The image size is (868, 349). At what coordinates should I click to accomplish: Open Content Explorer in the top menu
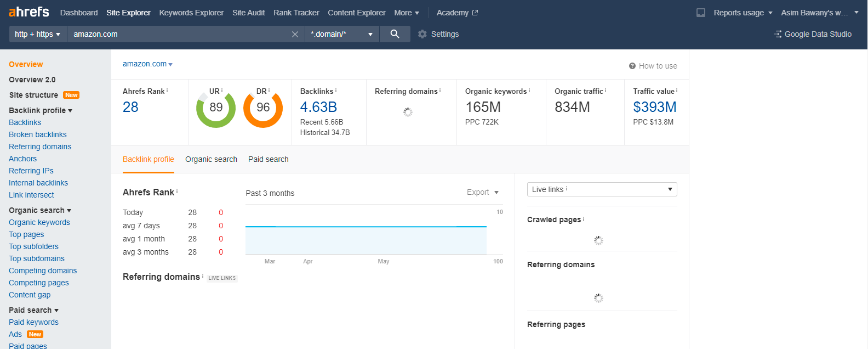[357, 13]
